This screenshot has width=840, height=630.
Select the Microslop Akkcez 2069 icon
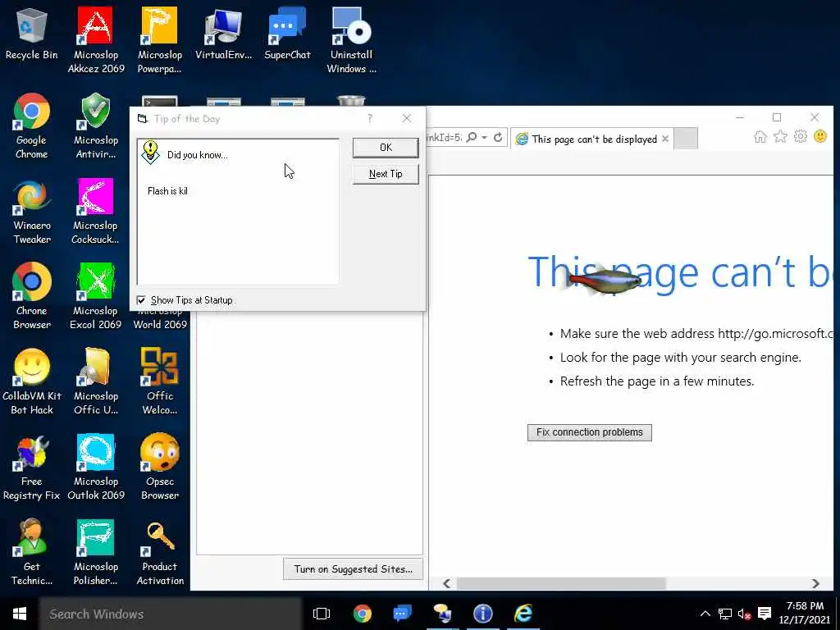point(95,40)
